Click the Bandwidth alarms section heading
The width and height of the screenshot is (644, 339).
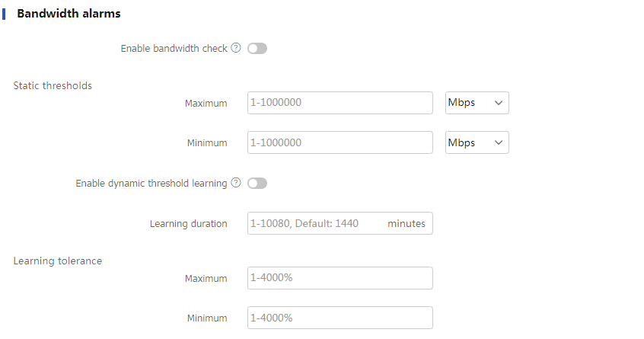coord(69,14)
